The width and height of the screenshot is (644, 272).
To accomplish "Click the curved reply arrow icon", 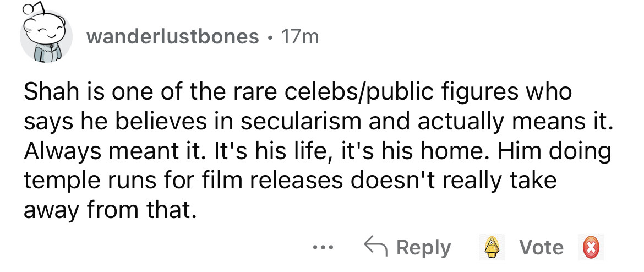I will 375,247.
